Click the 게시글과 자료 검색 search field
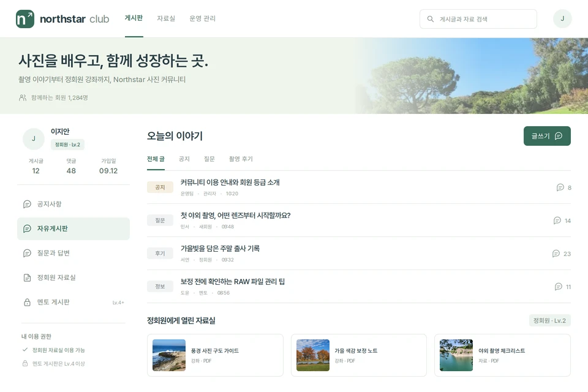 [478, 19]
